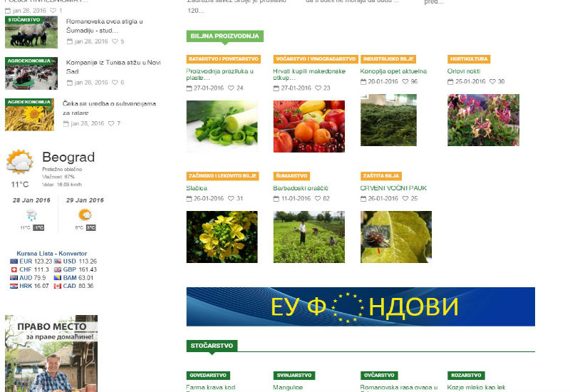570x392 pixels.
Task: Click the 28 Jan 2016 forecast snow icon
Action: [x=31, y=215]
